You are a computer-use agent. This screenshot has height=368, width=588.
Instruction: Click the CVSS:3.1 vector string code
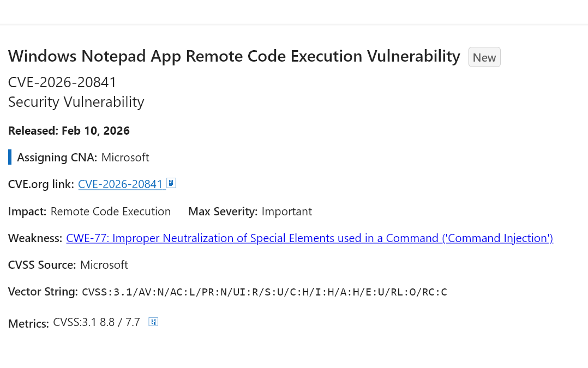(264, 292)
